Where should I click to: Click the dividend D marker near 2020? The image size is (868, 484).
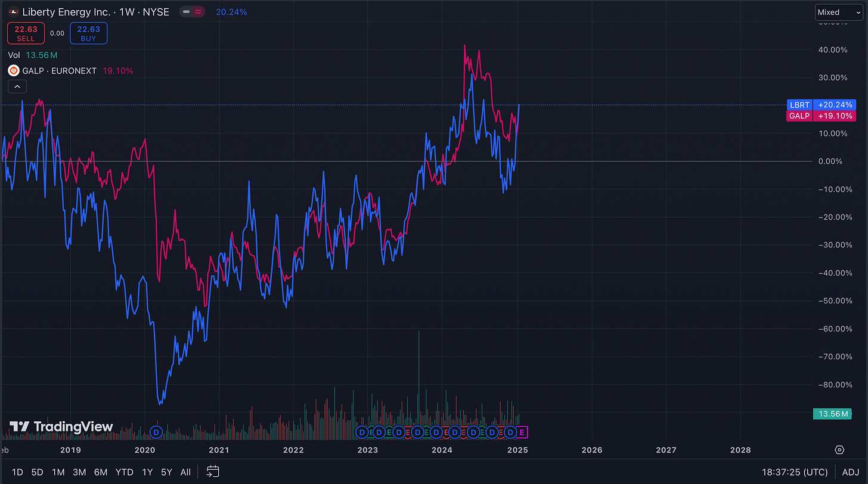click(156, 432)
